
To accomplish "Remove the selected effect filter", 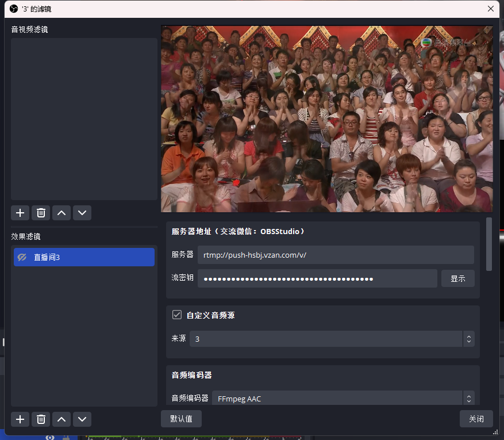I will point(41,419).
